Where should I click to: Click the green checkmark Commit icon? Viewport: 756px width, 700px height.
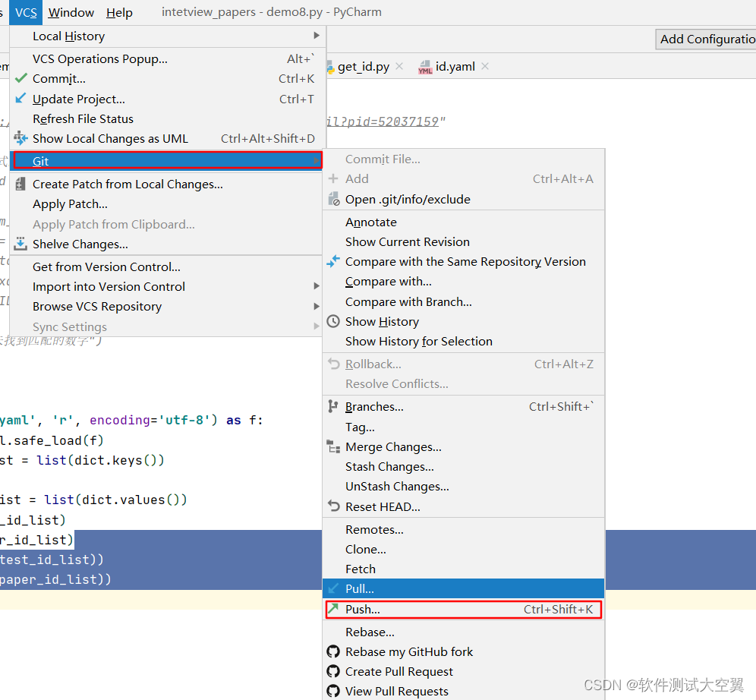pos(20,78)
